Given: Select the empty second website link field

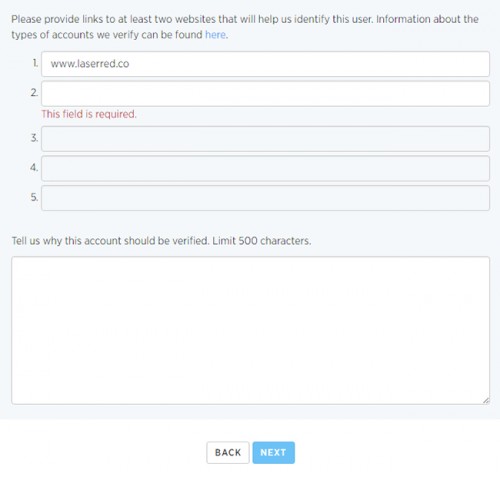Looking at the screenshot, I should 265,93.
